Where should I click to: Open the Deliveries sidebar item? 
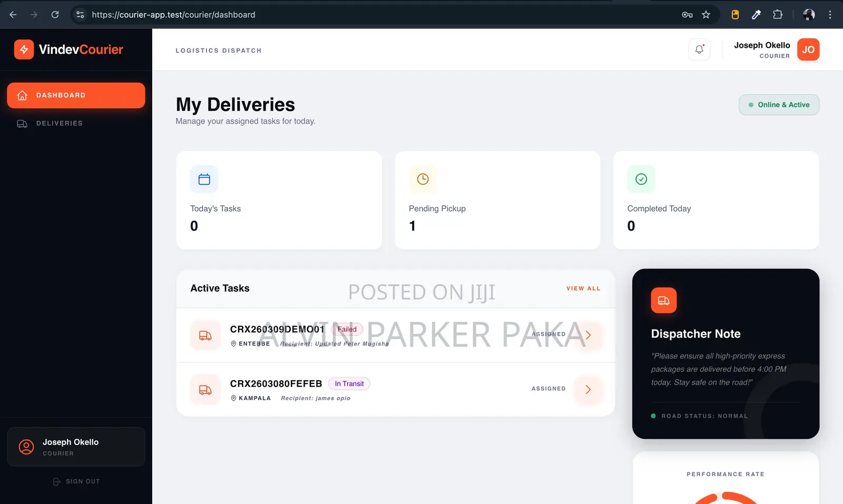76,123
